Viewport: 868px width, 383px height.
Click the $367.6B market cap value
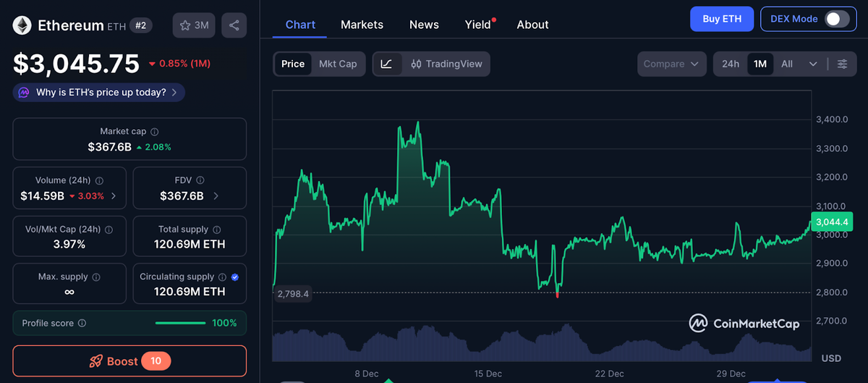tap(109, 147)
